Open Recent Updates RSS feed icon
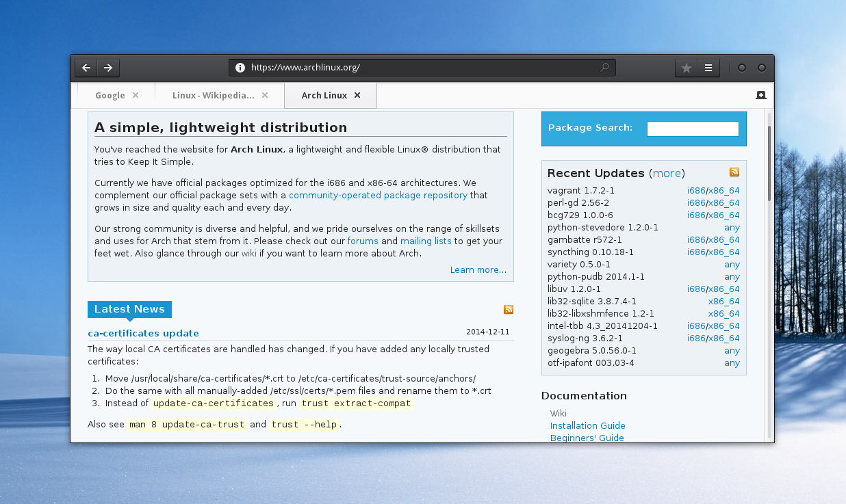 click(x=734, y=172)
